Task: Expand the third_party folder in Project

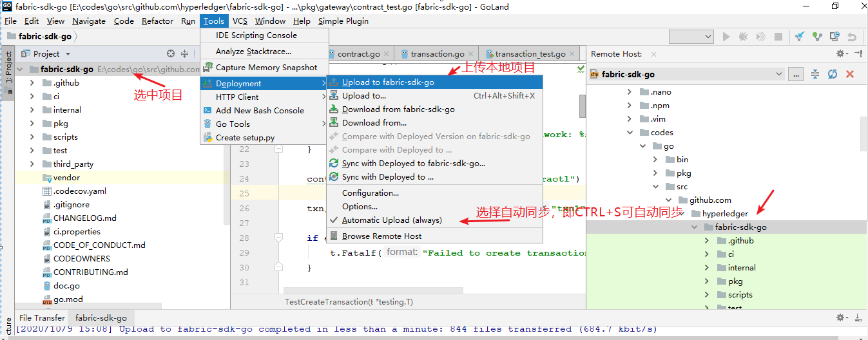Action: (32, 164)
